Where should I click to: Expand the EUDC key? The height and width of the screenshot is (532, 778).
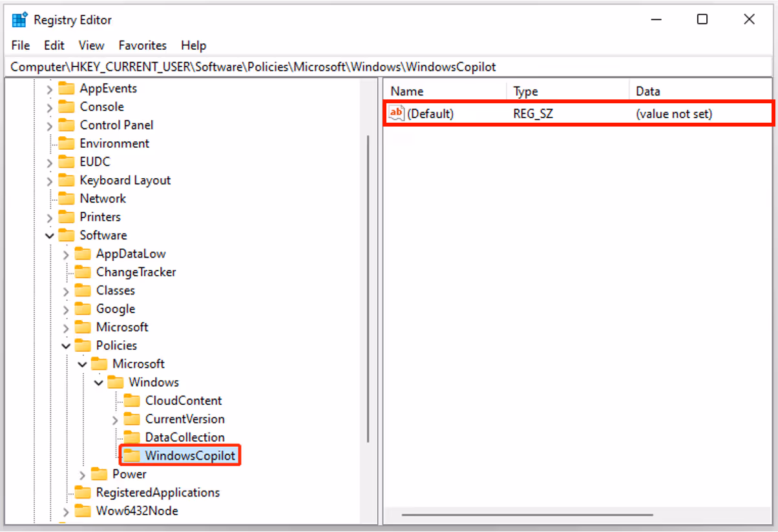click(x=50, y=162)
